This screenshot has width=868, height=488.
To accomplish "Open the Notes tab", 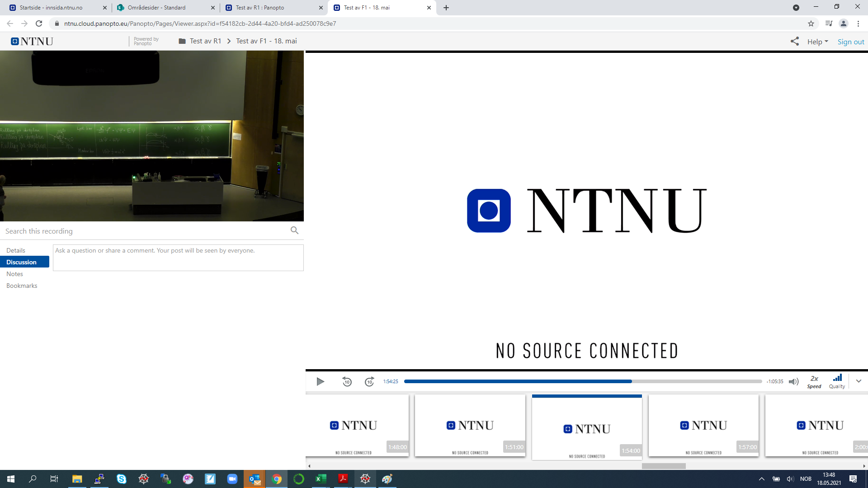I will pyautogui.click(x=14, y=274).
